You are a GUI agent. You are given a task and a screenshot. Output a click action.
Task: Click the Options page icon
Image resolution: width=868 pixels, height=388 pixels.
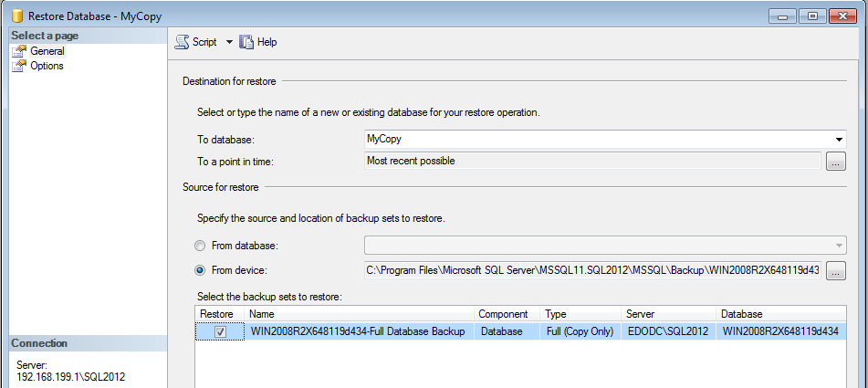(18, 66)
